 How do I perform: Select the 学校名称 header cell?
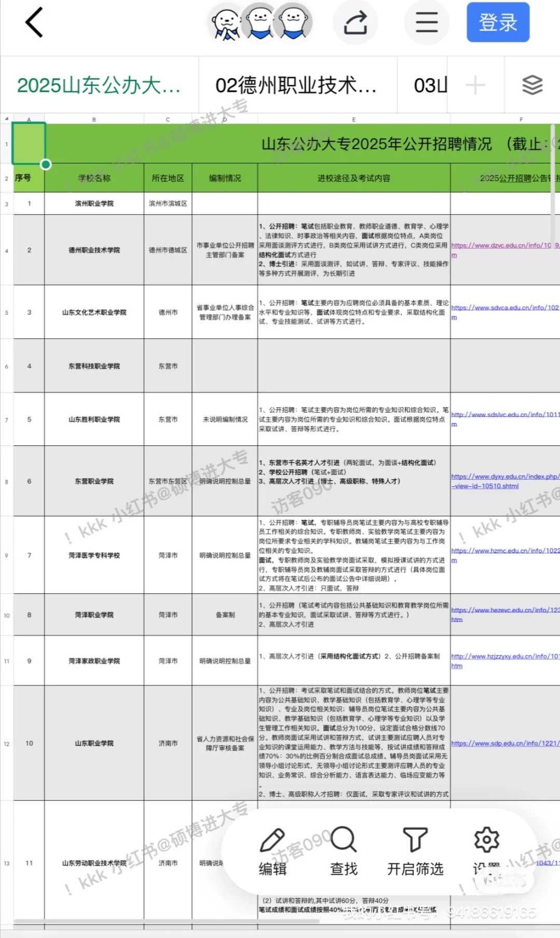coord(94,178)
